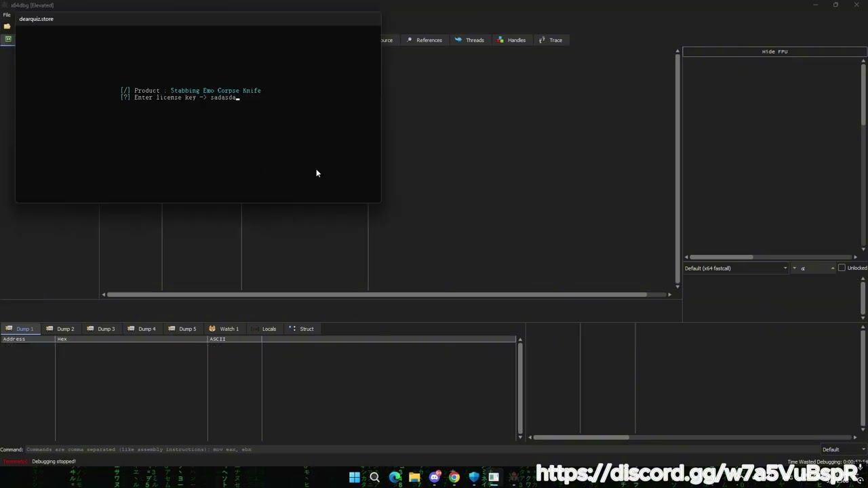This screenshot has height=488, width=868.
Task: Click the scroll-right arrow of registers panel
Action: click(855, 257)
